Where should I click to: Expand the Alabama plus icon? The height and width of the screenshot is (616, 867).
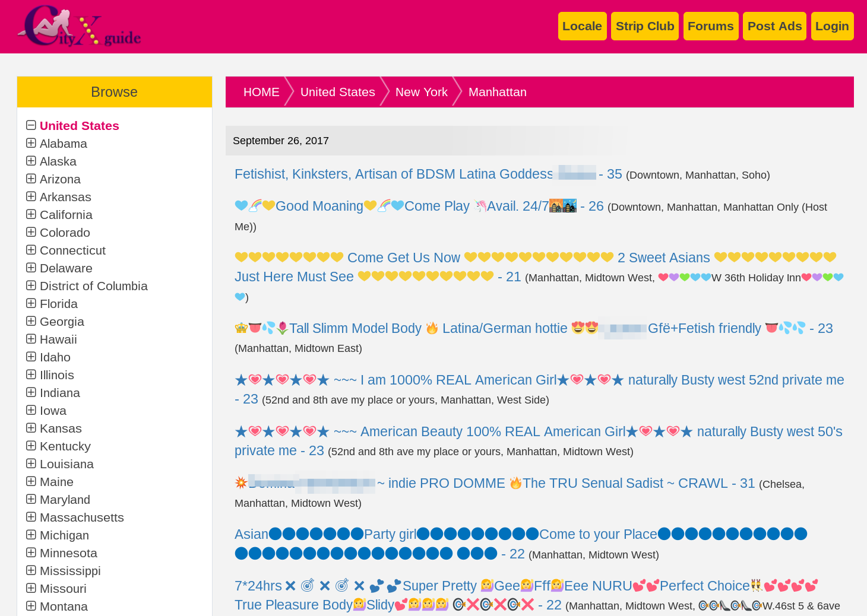click(31, 143)
